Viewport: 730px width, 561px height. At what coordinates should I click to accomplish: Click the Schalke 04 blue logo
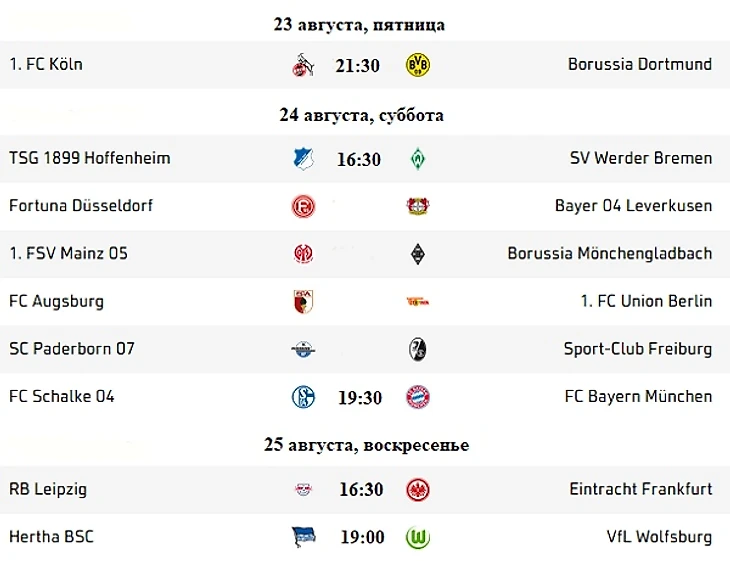click(x=303, y=397)
